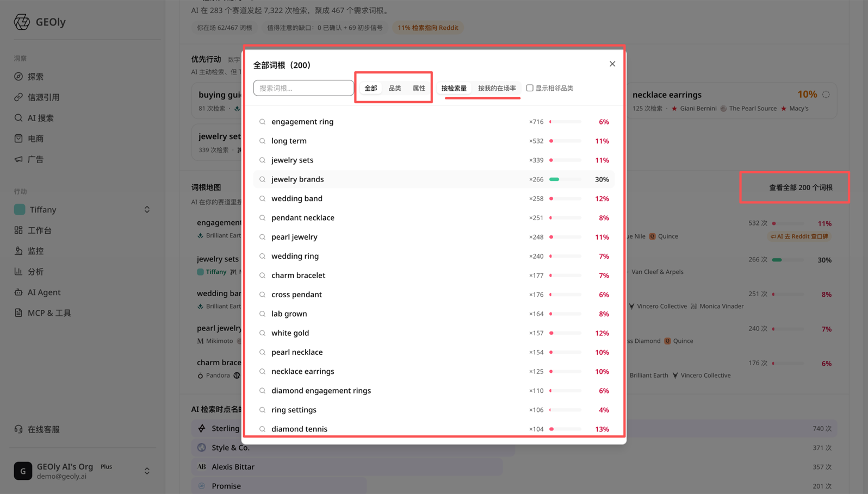Toggle the 显示相邻品类 checkbox
The width and height of the screenshot is (868, 494).
coord(530,88)
